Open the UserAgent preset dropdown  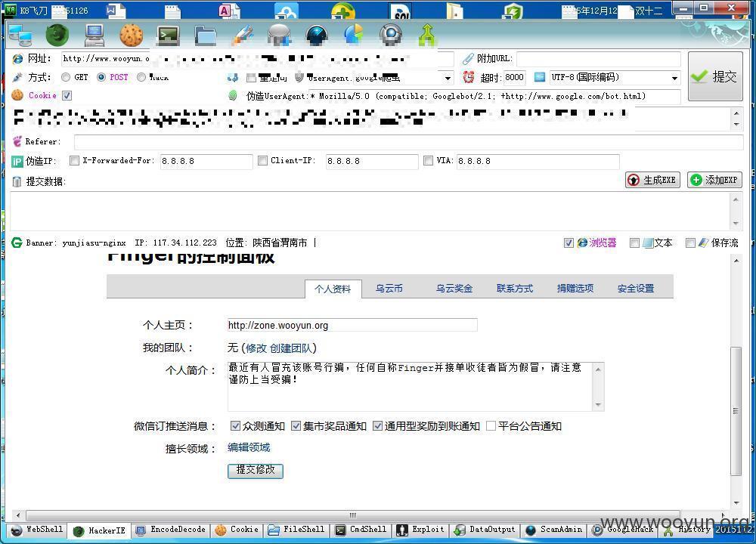(x=448, y=78)
